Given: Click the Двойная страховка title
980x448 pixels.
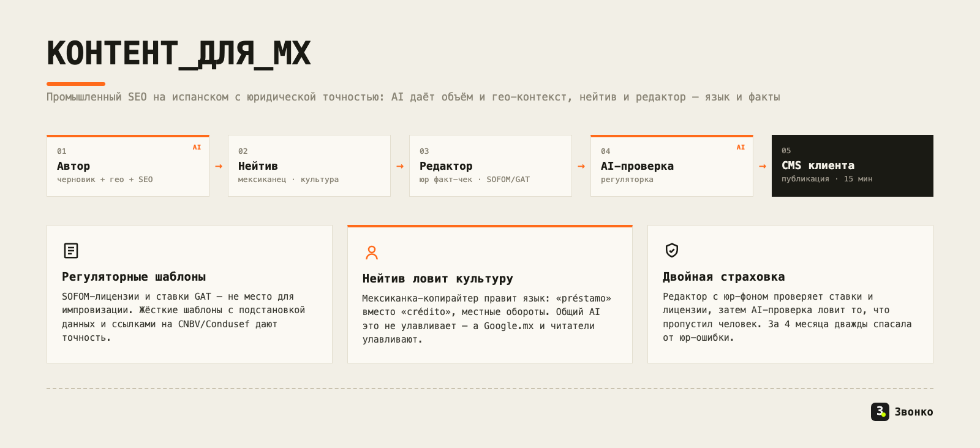Looking at the screenshot, I should [724, 276].
